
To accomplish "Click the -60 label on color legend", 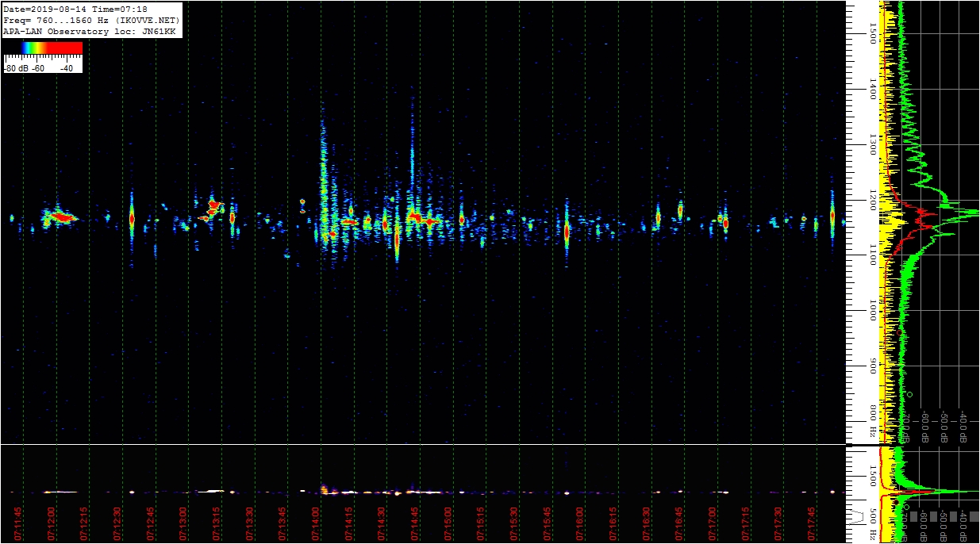I will (x=38, y=68).
